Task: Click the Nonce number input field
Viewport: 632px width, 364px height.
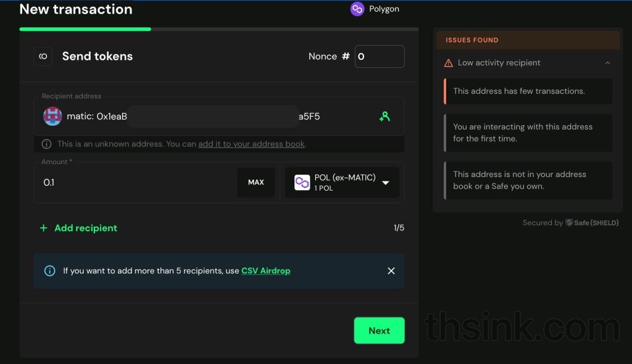Action: (379, 56)
